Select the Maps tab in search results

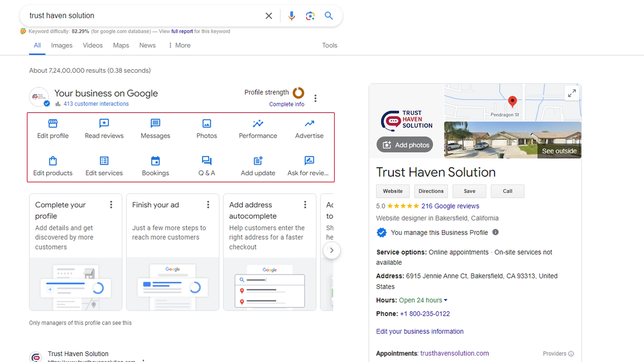(x=121, y=45)
